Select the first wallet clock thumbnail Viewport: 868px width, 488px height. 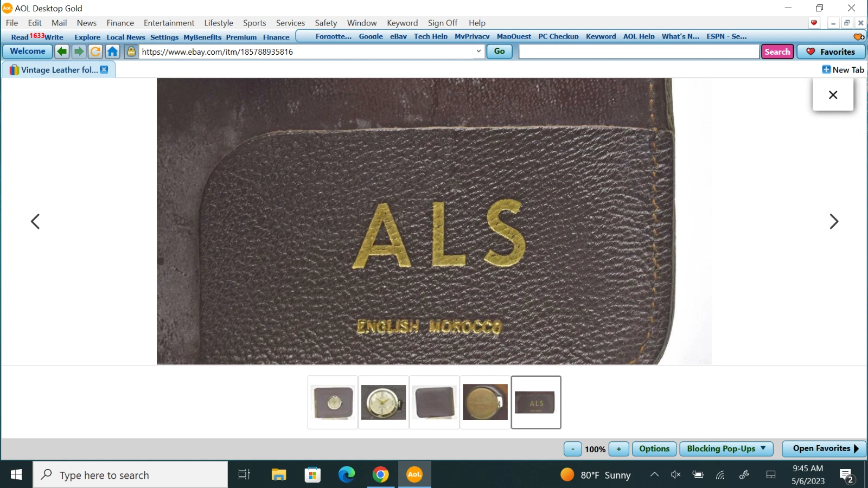coord(333,402)
